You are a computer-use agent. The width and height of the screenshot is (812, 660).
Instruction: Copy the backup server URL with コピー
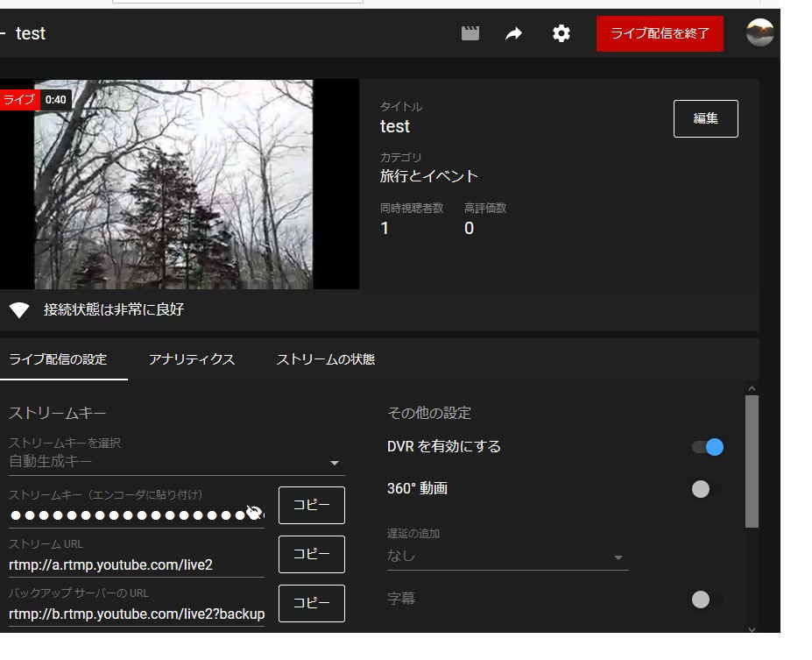[x=311, y=603]
